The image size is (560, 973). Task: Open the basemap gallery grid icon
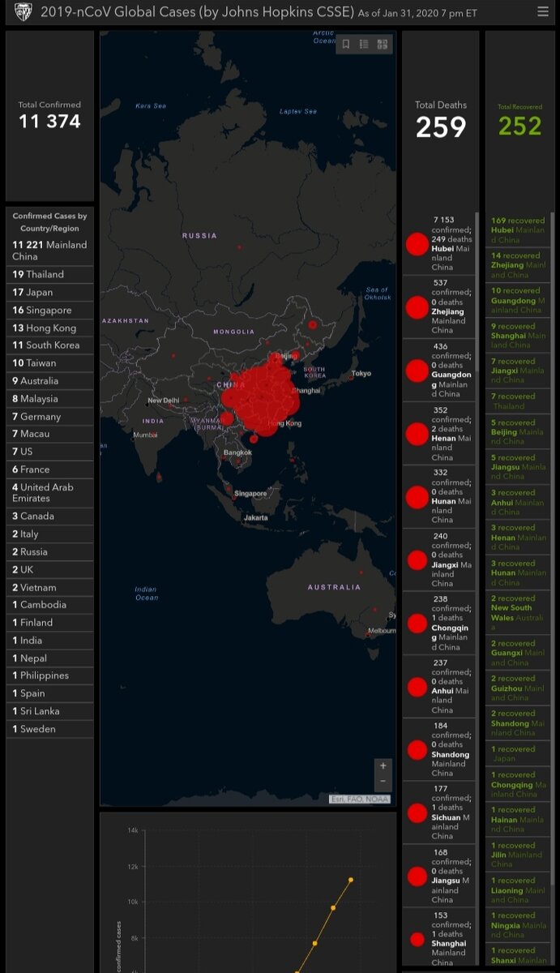383,45
